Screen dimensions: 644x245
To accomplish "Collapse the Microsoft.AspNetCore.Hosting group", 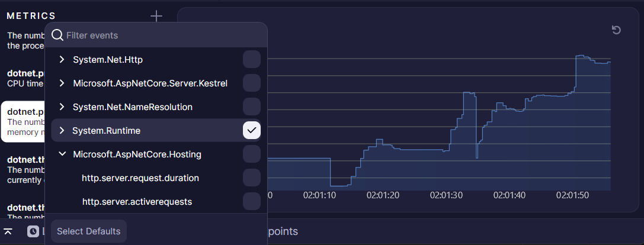I will (x=62, y=154).
